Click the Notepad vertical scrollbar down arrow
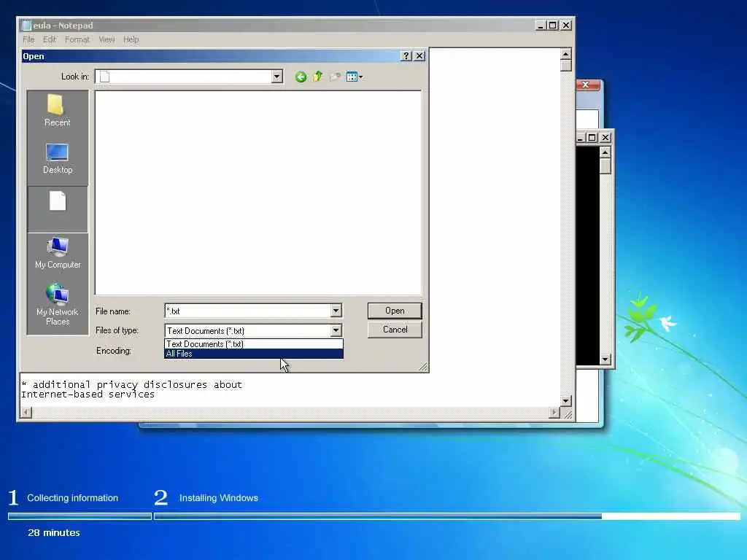The image size is (747, 560). pos(565,401)
